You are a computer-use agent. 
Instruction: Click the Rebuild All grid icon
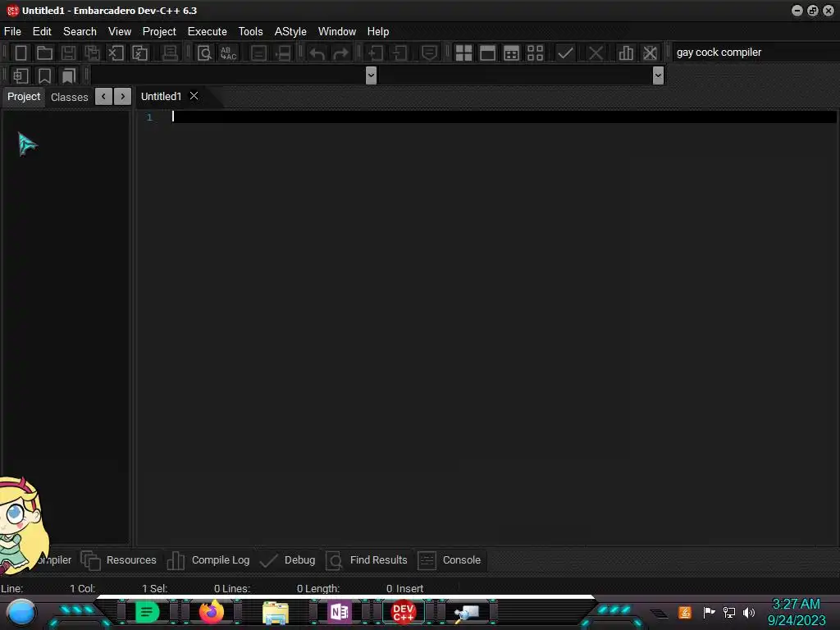click(535, 52)
